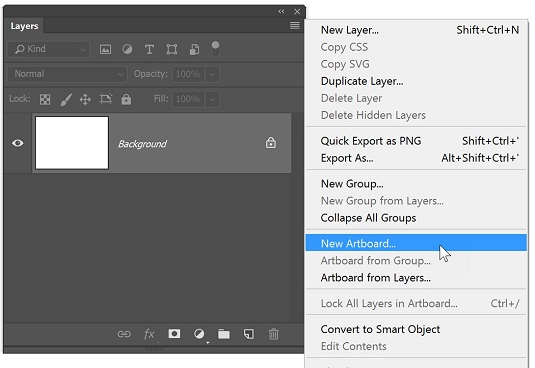Toggle the layer filtering on/off switch
Viewport: 535px width, 368px height.
[x=215, y=49]
